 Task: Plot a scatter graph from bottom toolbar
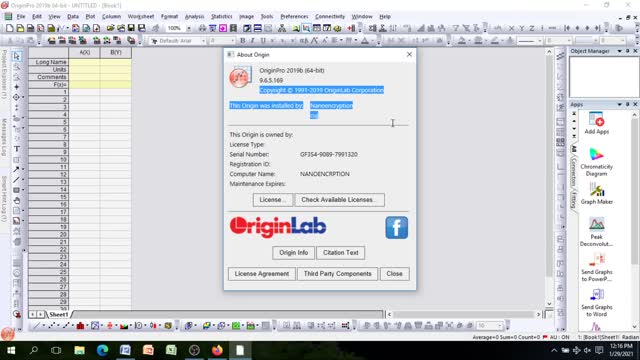pyautogui.click(x=52, y=325)
